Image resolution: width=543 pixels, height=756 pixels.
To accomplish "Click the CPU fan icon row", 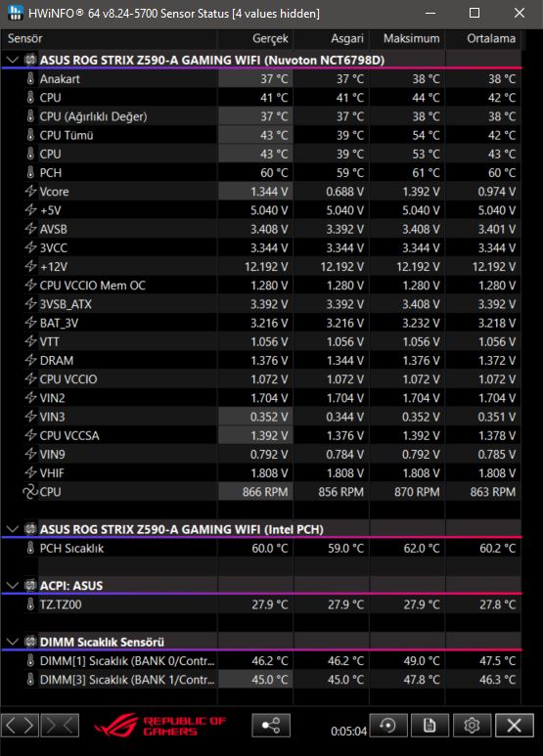I will [x=260, y=492].
